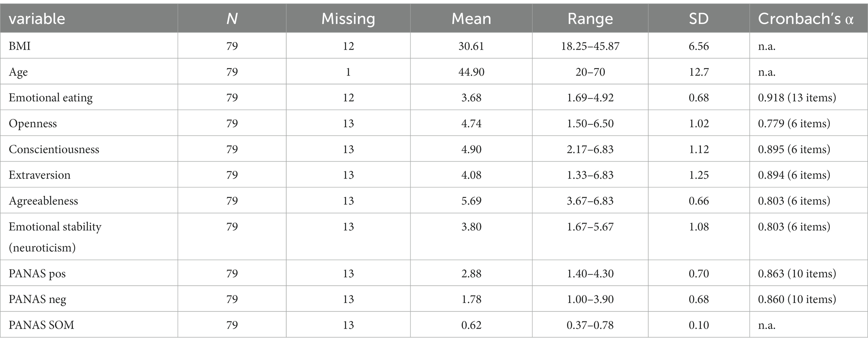Click the Age mean value 44.90
The image size is (868, 345).
click(471, 72)
